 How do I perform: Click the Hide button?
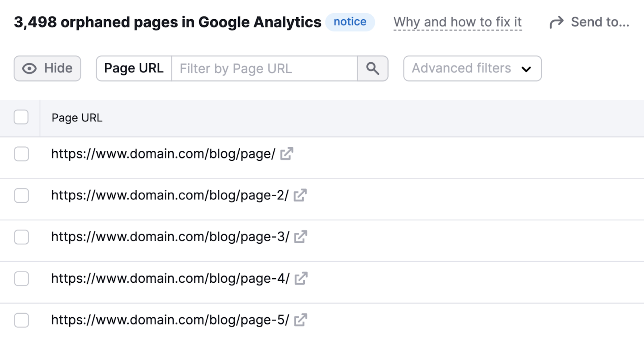click(47, 68)
